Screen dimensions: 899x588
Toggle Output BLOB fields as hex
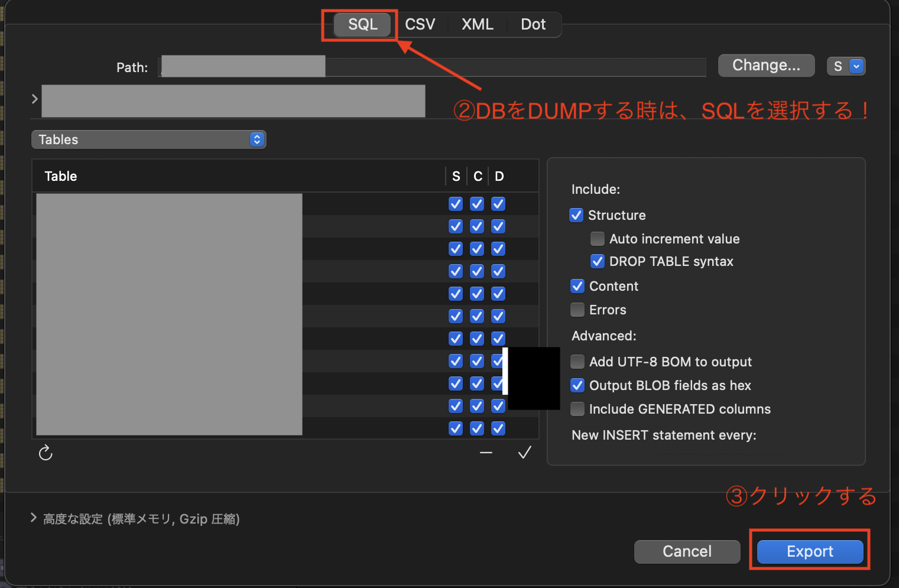click(577, 385)
